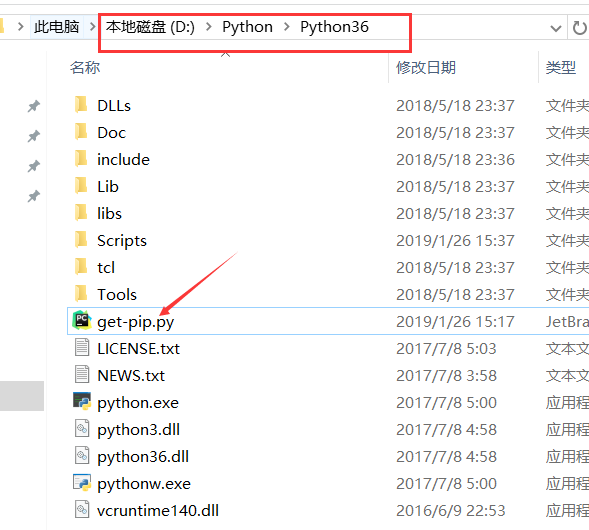Click the NEWS.txt document icon
The height and width of the screenshot is (530, 589).
coord(82,374)
